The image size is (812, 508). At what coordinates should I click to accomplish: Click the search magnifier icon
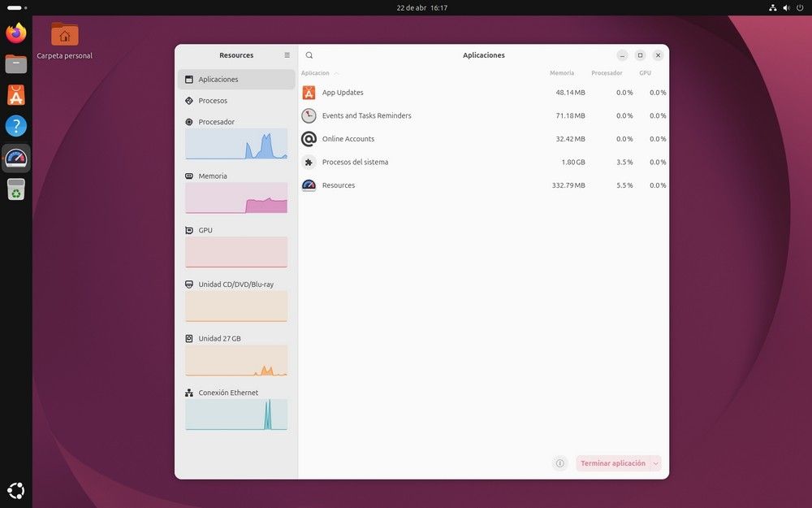click(309, 55)
